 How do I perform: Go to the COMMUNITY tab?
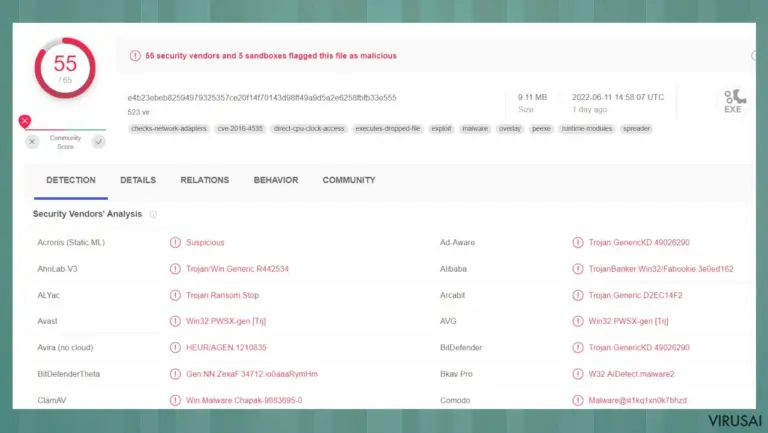click(x=349, y=180)
